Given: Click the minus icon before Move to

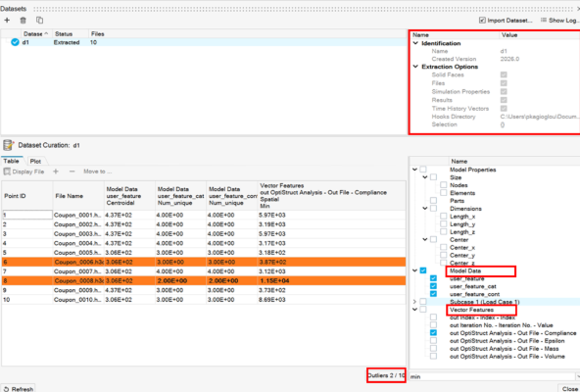Looking at the screenshot, I should tap(72, 171).
